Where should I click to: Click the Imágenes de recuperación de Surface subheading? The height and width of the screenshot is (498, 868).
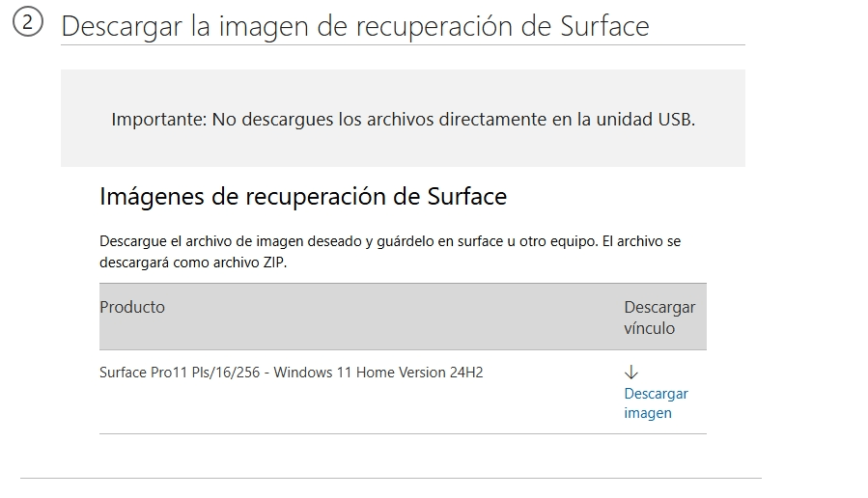303,197
